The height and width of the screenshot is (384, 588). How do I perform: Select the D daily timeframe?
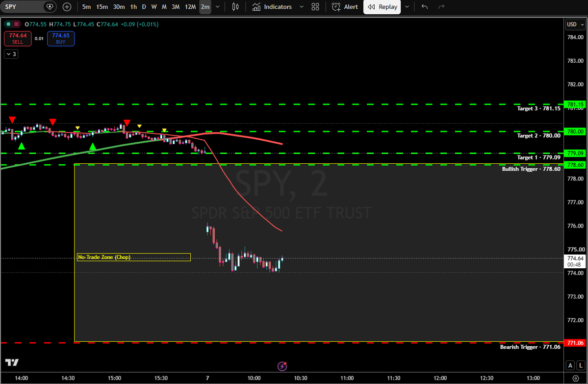144,7
